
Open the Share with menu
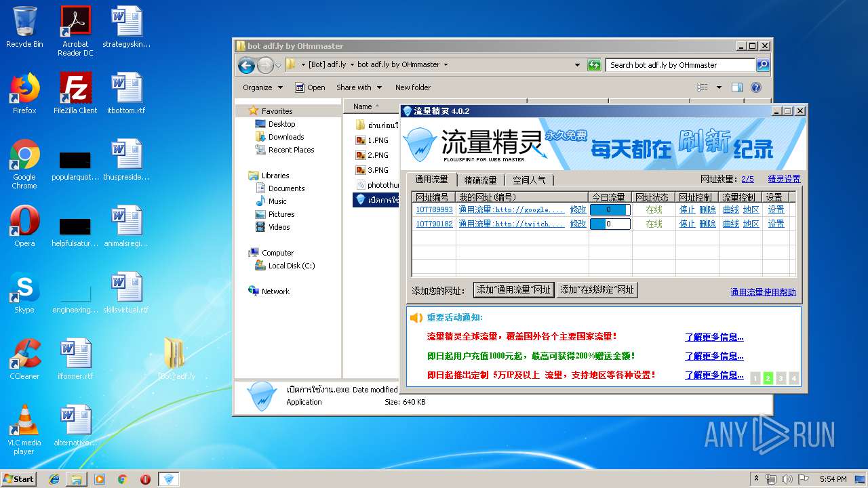[359, 87]
